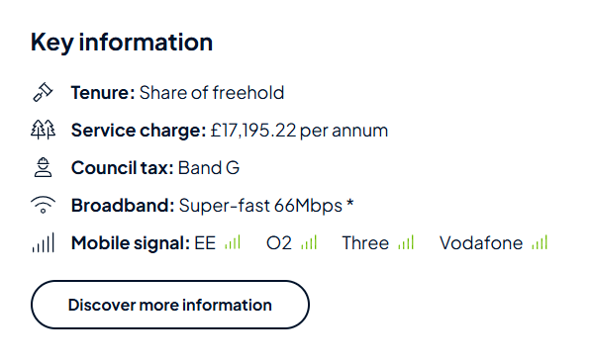Viewport: 592px width, 364px height.
Task: Click the trees icon beside Service charge
Action: [x=43, y=130]
